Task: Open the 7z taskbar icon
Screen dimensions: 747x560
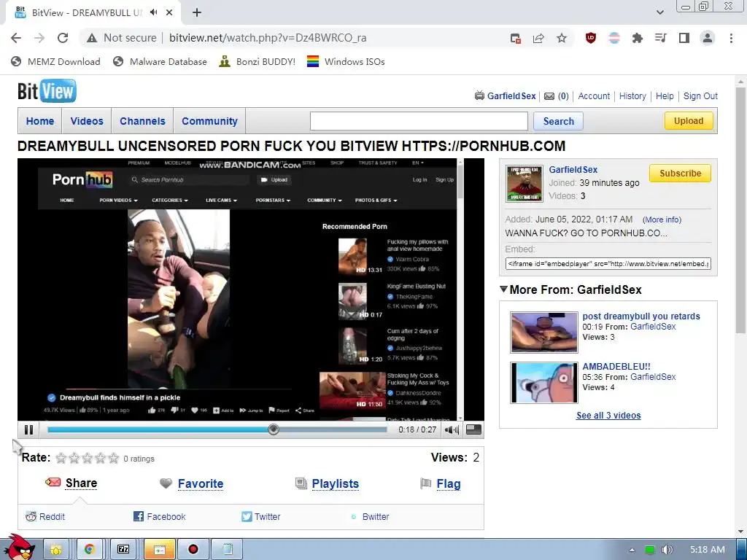Action: pyautogui.click(x=123, y=550)
